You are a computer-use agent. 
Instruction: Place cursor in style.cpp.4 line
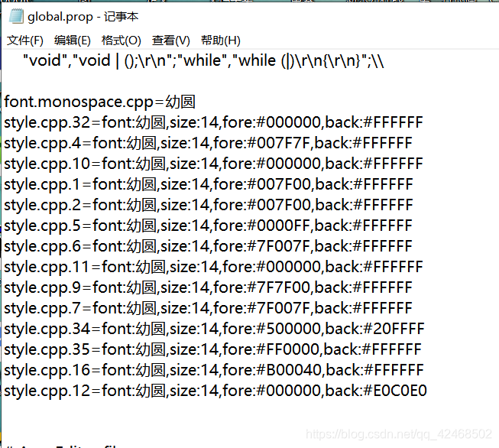[x=208, y=143]
